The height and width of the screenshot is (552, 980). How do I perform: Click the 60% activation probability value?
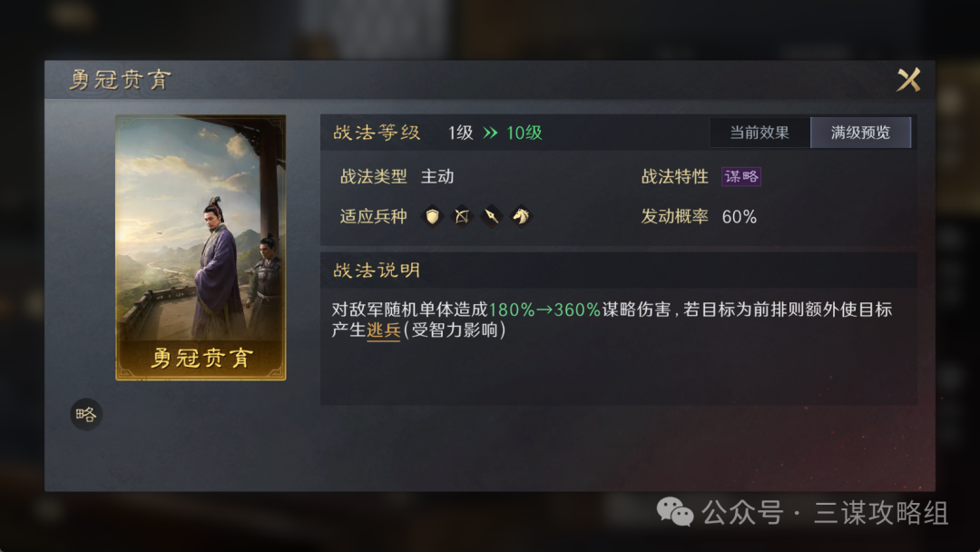click(740, 217)
